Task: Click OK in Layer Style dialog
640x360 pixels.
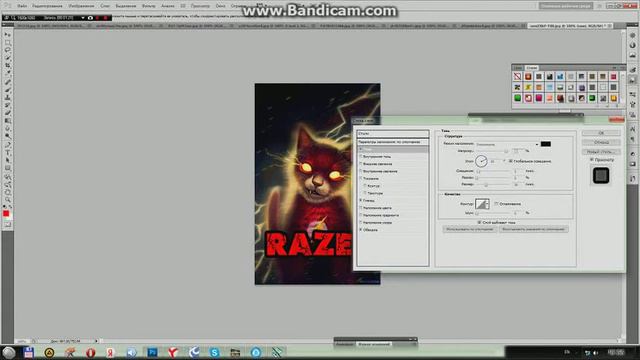Action: pos(601,133)
